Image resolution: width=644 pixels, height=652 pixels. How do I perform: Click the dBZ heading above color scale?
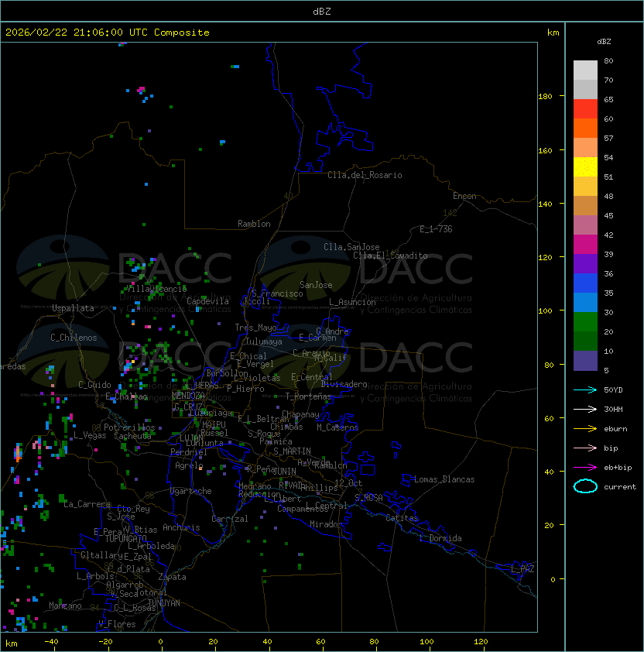pos(605,41)
